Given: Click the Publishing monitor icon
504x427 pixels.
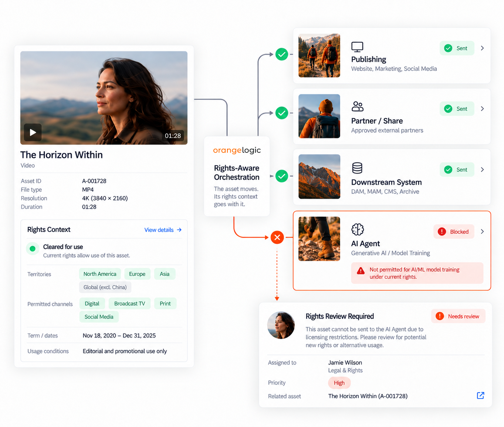Looking at the screenshot, I should (357, 47).
